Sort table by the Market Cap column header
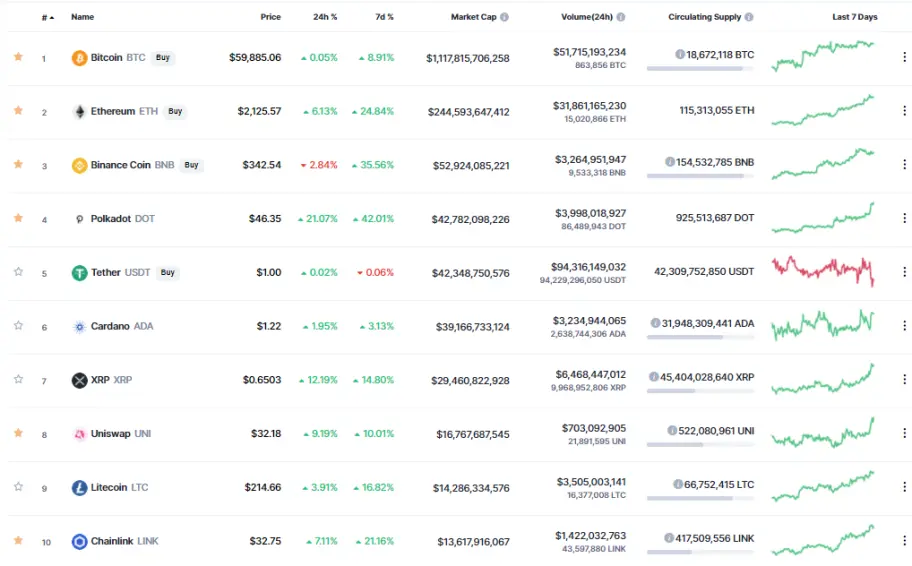The image size is (912, 566). (x=473, y=17)
